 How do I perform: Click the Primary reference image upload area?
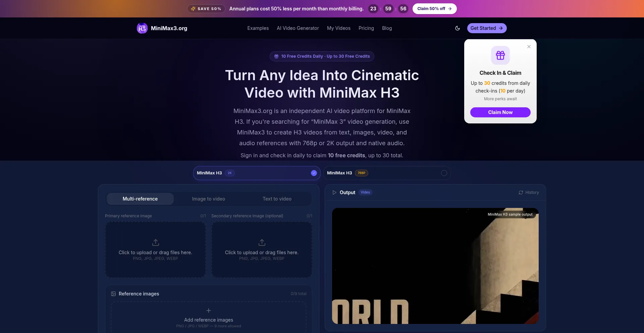point(155,249)
